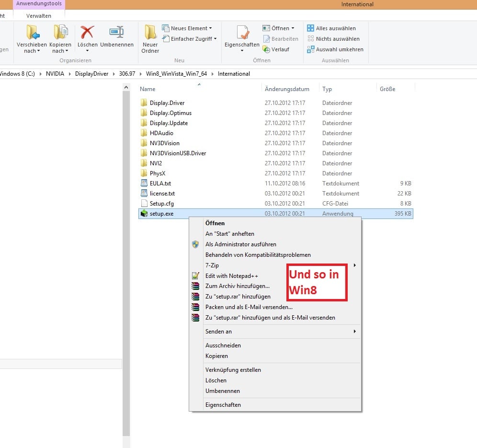477x448 pixels.
Task: Click WinRAR icon beside Zum Archiv hinzufügen
Action: (x=195, y=286)
